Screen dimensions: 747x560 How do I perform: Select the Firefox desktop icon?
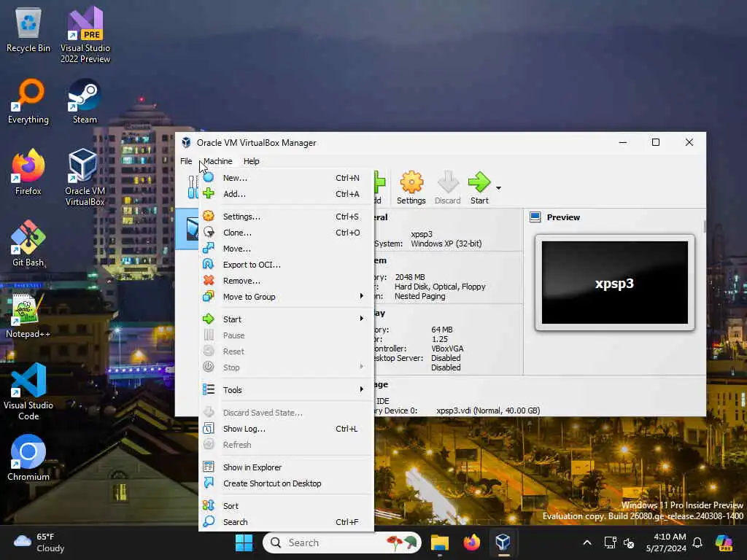click(28, 172)
